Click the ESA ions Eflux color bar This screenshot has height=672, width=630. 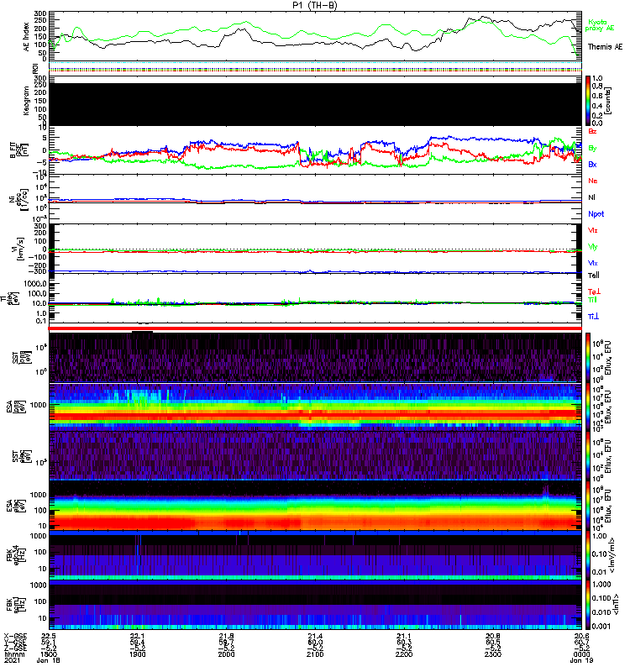[x=587, y=407]
